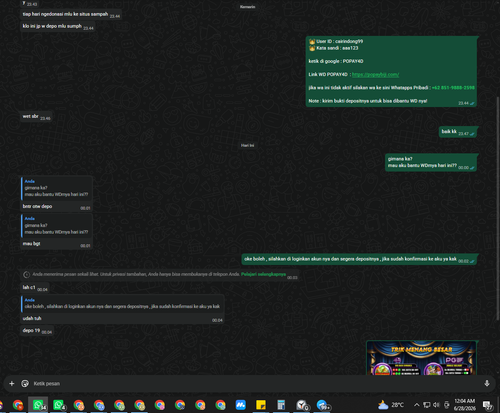Click 'ketik di google : POPAY4D' line
This screenshot has width=500, height=413.
(x=336, y=61)
